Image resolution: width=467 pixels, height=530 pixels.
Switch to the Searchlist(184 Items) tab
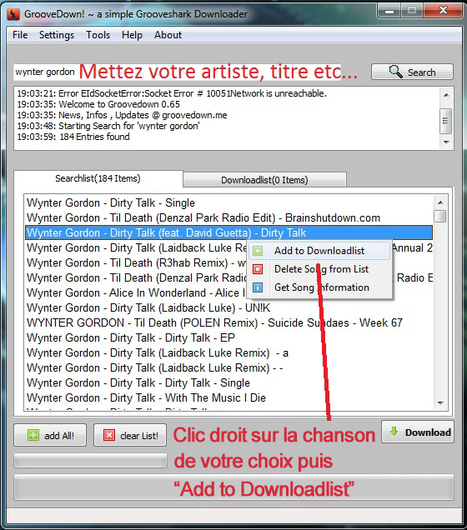click(98, 178)
